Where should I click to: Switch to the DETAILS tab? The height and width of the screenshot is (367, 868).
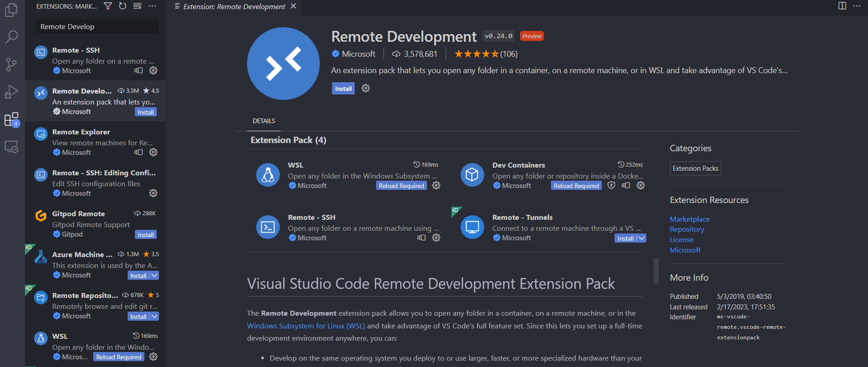[x=264, y=121]
